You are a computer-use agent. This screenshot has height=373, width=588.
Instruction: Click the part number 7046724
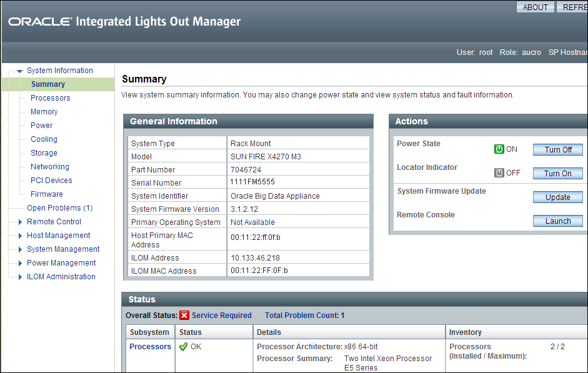coord(246,170)
